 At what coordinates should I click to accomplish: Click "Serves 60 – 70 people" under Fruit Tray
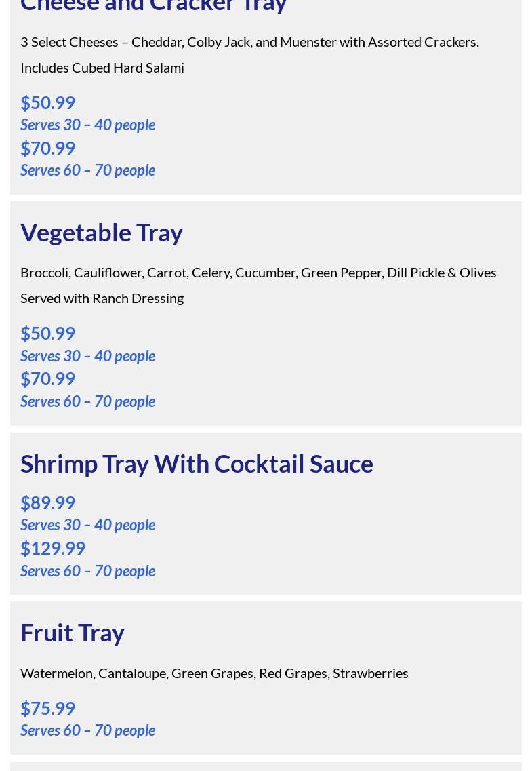coord(87,730)
